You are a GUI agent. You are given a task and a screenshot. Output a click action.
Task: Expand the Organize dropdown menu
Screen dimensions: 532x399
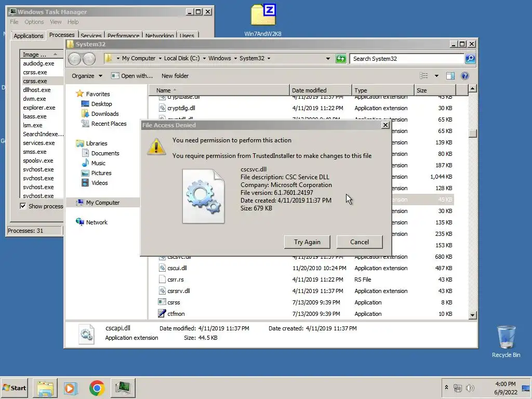click(87, 76)
